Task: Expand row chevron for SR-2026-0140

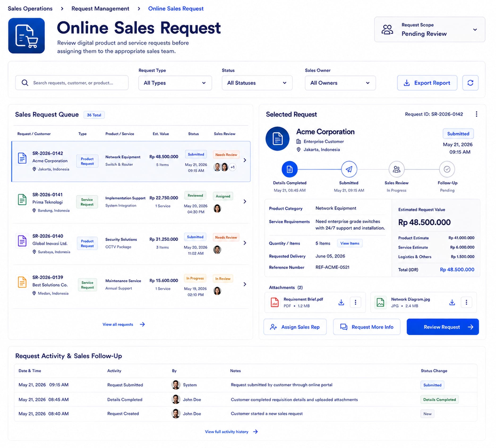Action: pyautogui.click(x=245, y=243)
